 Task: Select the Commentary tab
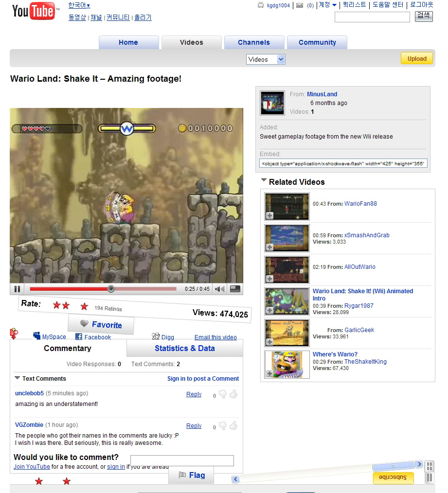click(68, 349)
